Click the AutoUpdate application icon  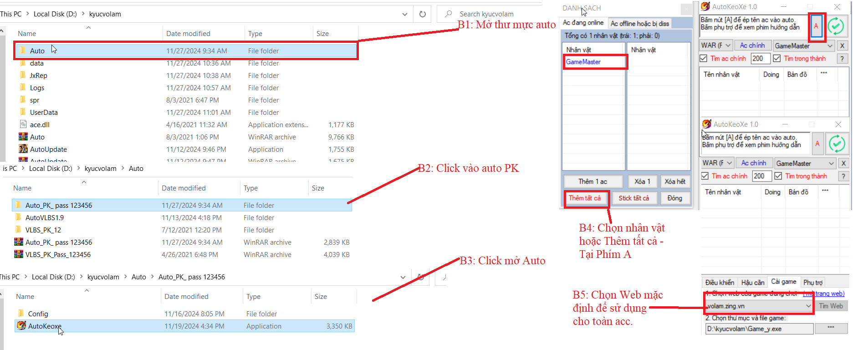click(23, 149)
